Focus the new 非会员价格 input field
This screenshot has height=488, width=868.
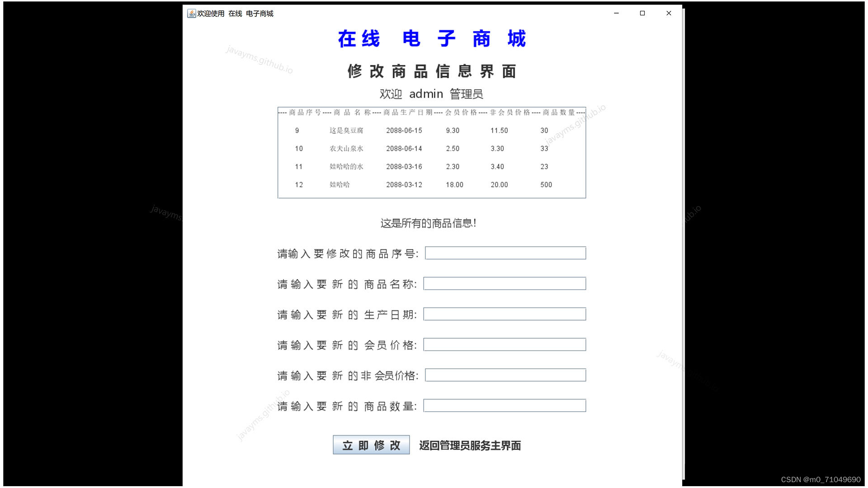tap(505, 375)
